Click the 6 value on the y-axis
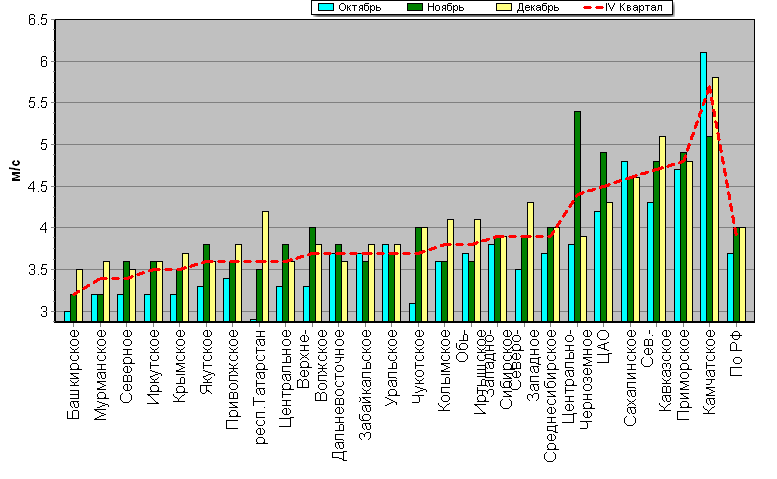Screen dimensions: 777x479 click(x=44, y=61)
